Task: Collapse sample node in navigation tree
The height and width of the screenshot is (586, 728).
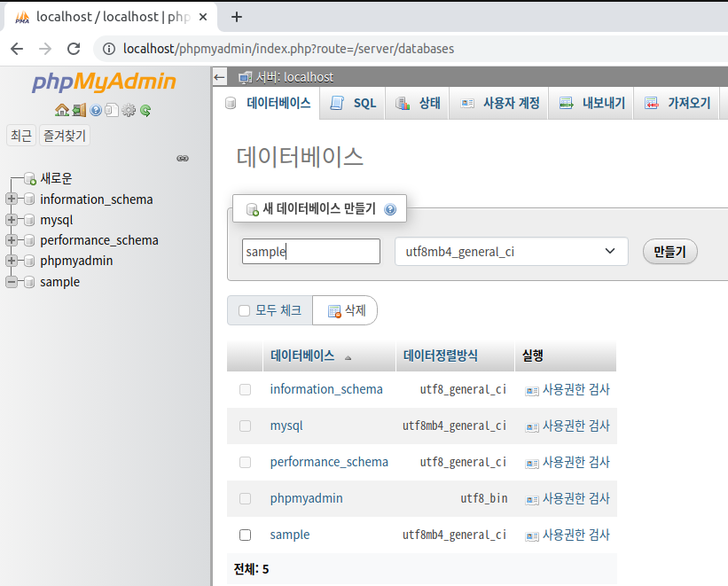Action: (x=12, y=281)
